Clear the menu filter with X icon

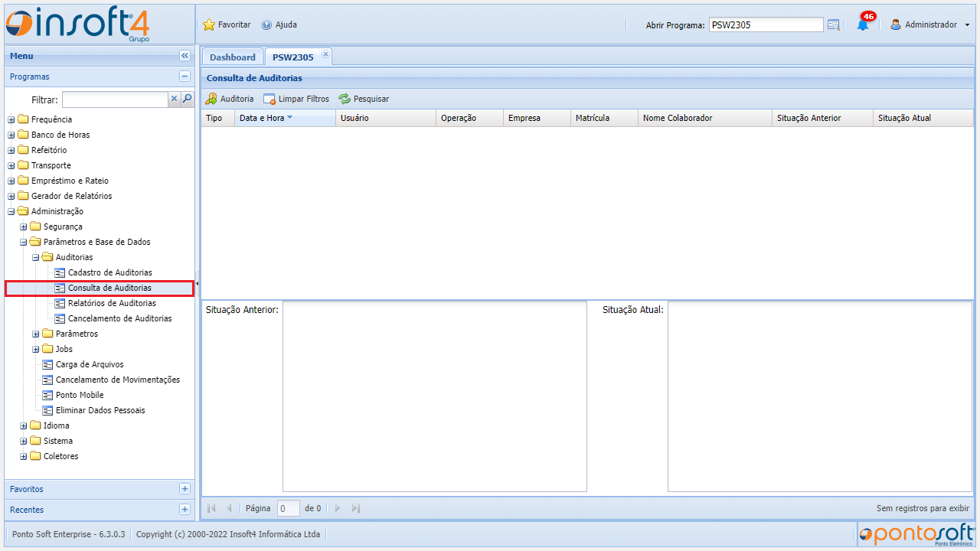(174, 99)
